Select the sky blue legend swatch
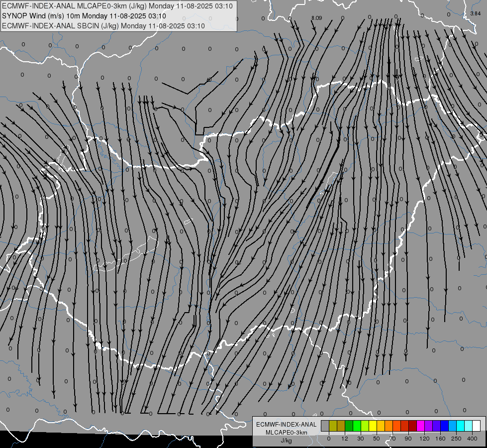 pos(453,426)
